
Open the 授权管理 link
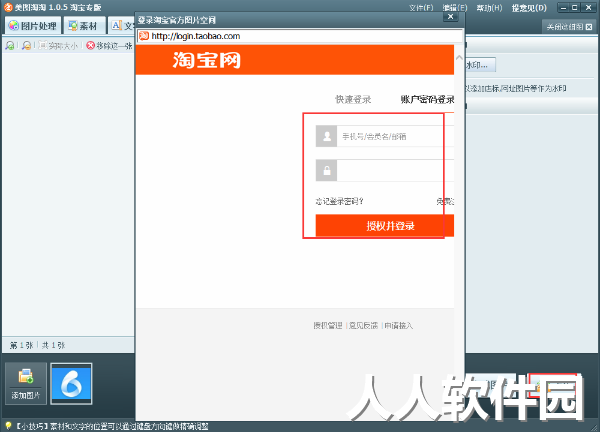(328, 326)
